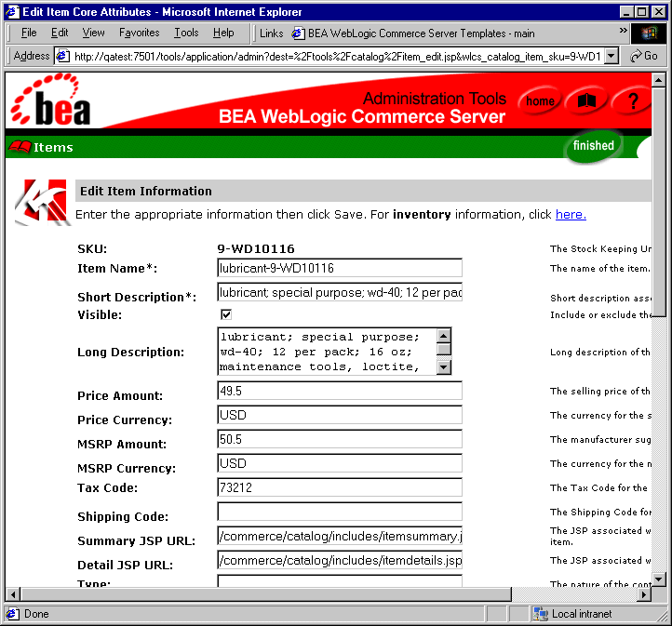The height and width of the screenshot is (626, 672).
Task: Open the Tools menu
Action: (186, 33)
